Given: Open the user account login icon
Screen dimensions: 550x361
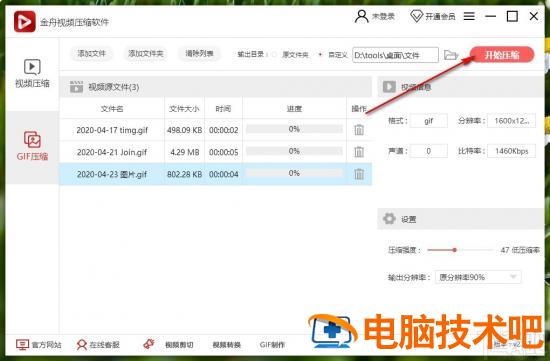Looking at the screenshot, I should point(361,16).
